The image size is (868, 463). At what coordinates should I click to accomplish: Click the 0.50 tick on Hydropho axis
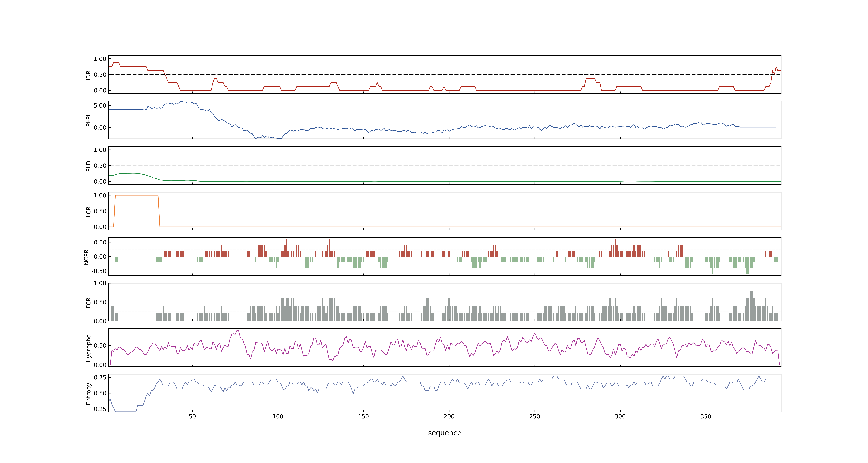coord(100,346)
